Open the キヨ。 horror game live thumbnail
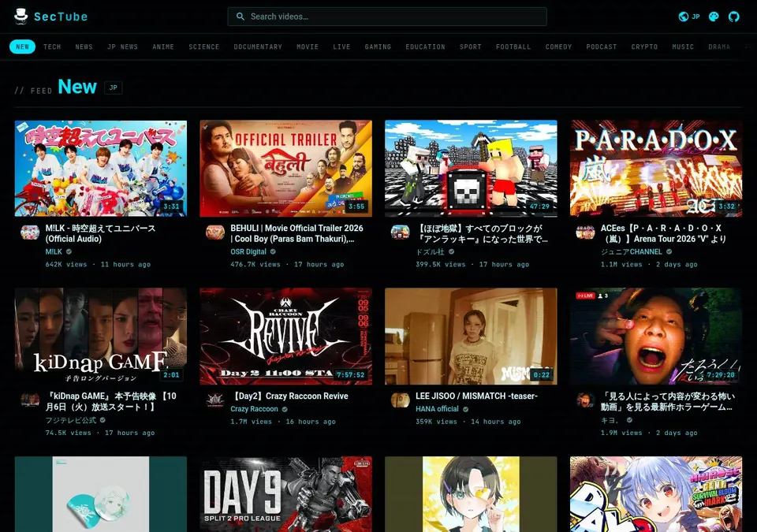The height and width of the screenshot is (532, 757). tap(656, 337)
